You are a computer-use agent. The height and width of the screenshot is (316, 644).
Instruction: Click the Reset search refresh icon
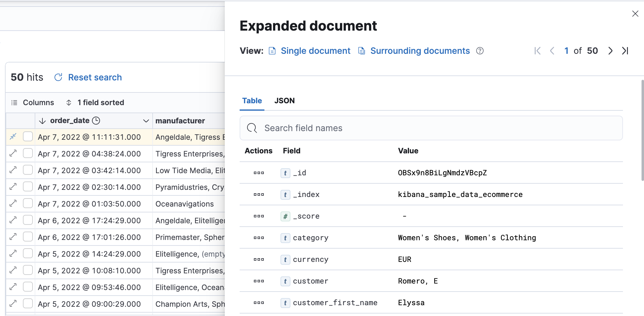(58, 77)
